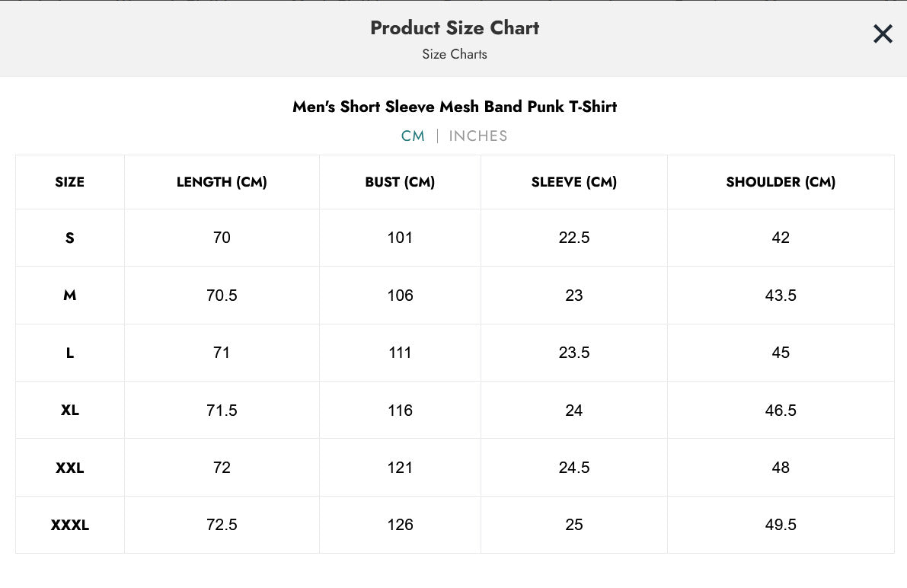Click the LENGTH (CM) column header
907x588 pixels.
(x=222, y=182)
